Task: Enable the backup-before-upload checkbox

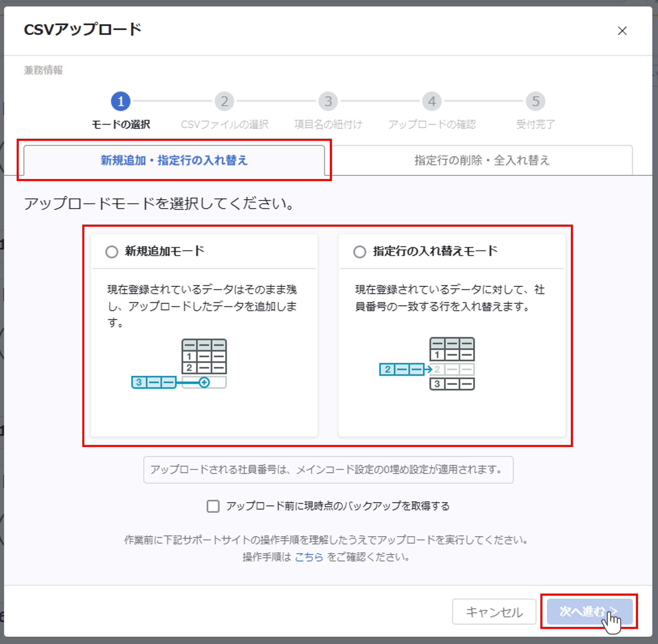Action: point(213,506)
